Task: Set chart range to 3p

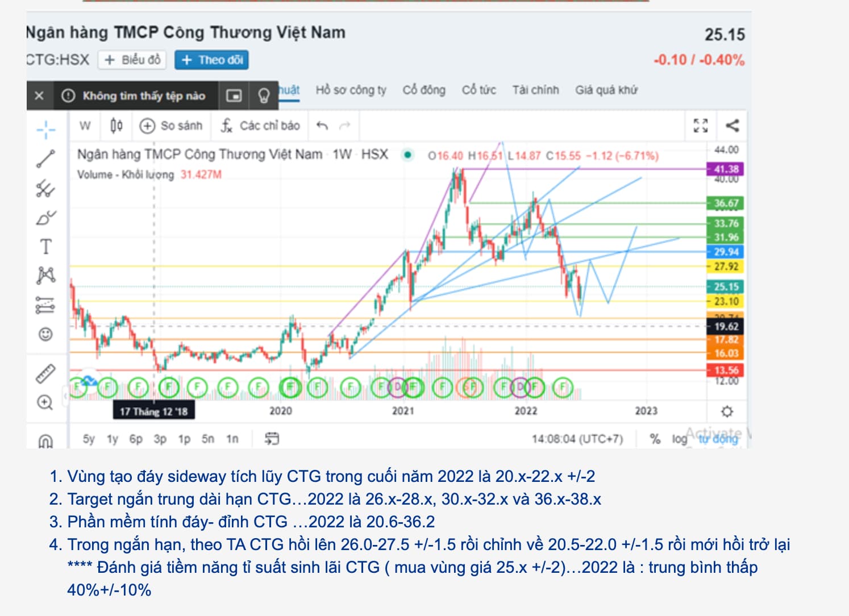Action: (x=160, y=439)
